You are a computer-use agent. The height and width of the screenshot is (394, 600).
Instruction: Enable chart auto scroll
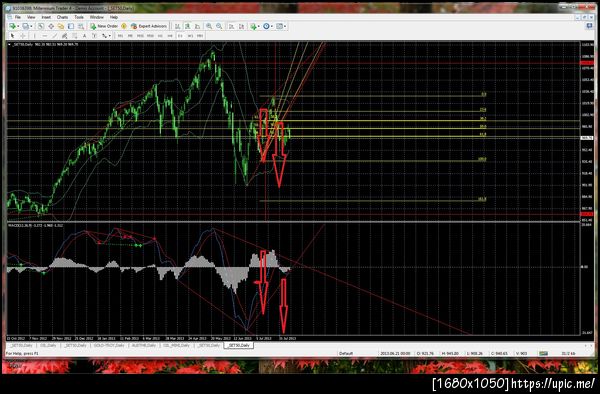pos(232,26)
